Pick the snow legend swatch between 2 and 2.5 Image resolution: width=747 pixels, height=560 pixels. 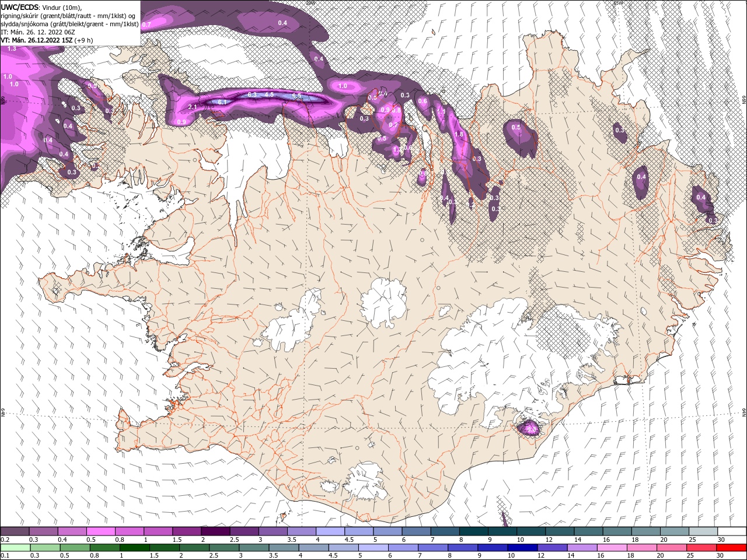point(216,531)
